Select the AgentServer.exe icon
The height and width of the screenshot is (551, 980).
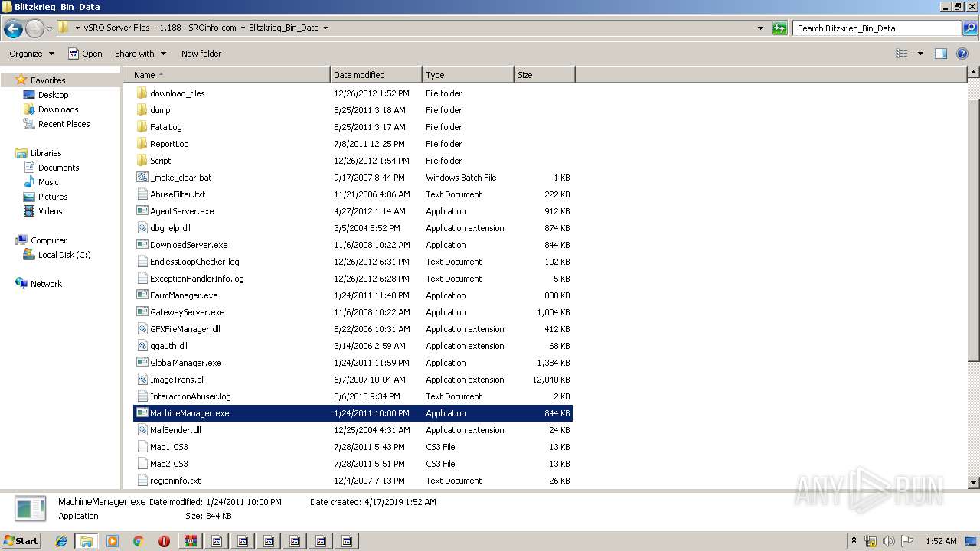(142, 211)
